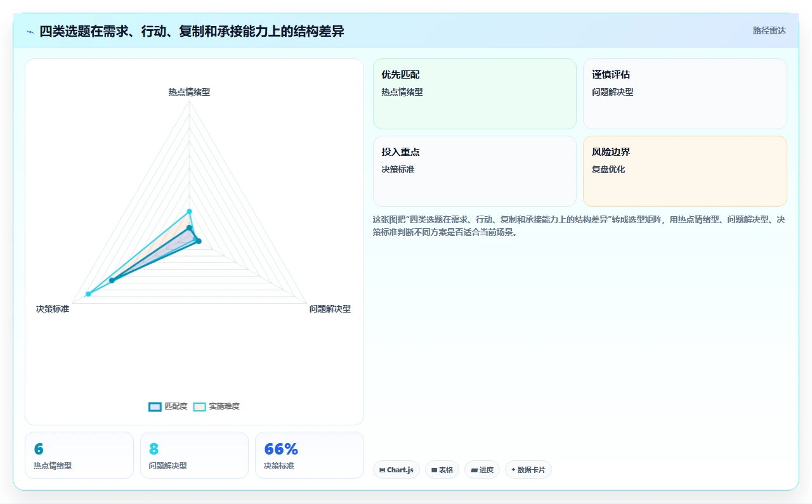Click the 进度 tag
The image size is (812, 504).
tap(482, 470)
